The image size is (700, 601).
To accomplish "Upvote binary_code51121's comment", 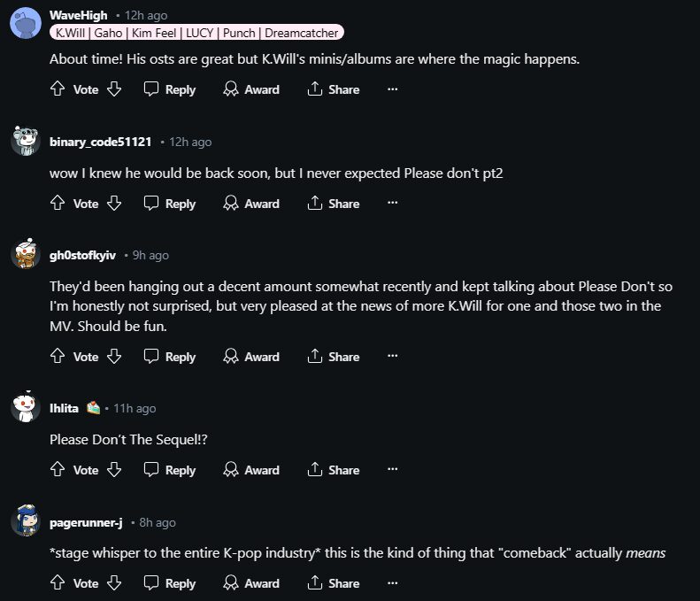I will [x=58, y=204].
